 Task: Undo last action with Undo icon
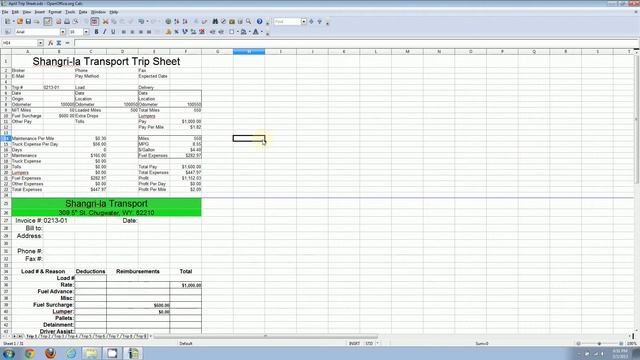[x=141, y=21]
